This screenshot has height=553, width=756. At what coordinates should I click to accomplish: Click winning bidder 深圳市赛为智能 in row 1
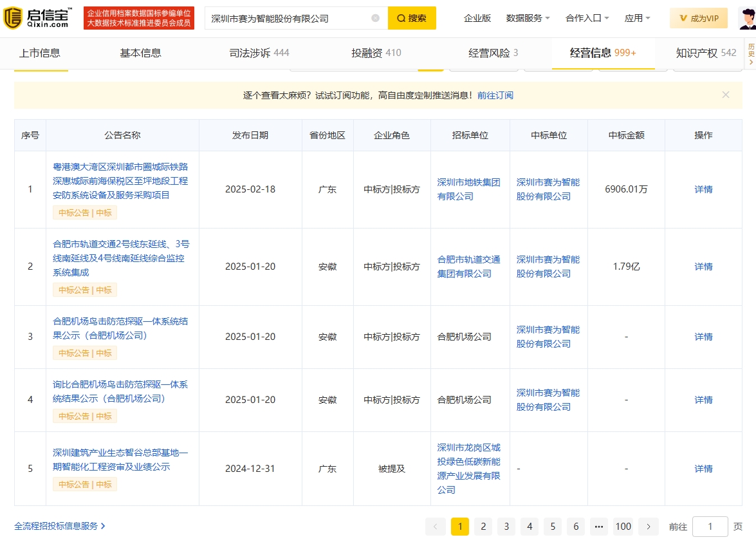click(548, 189)
